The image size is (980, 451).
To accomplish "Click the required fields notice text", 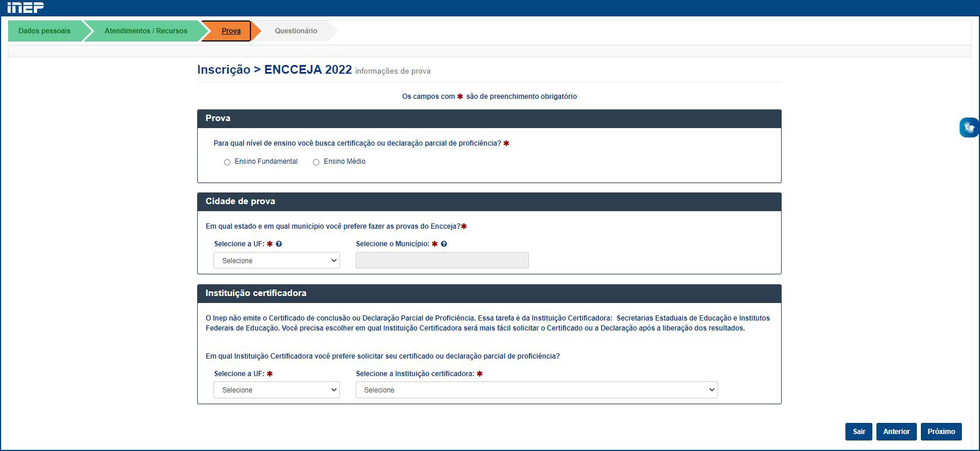I will 489,97.
